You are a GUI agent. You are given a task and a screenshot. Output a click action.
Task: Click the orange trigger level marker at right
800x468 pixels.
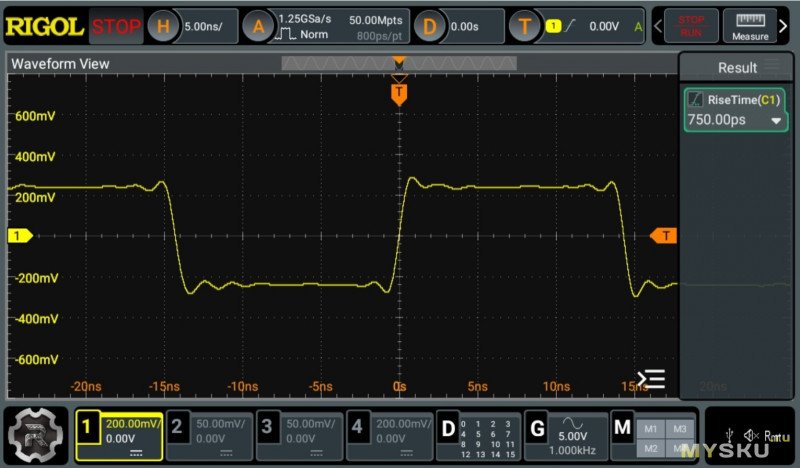point(663,236)
